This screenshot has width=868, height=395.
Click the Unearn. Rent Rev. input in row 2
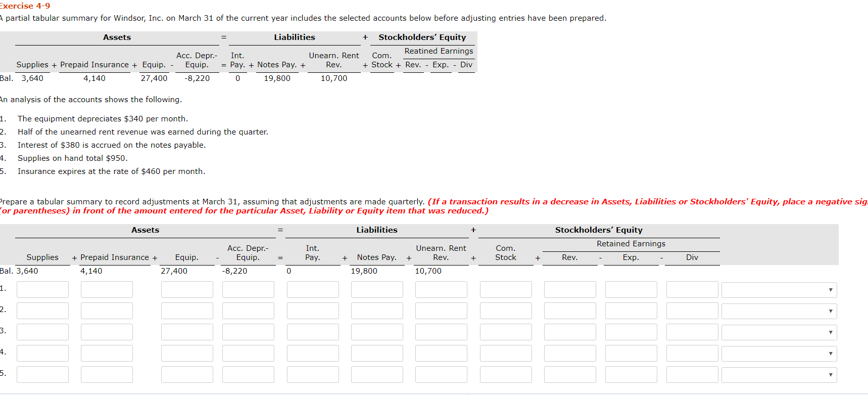point(441,311)
